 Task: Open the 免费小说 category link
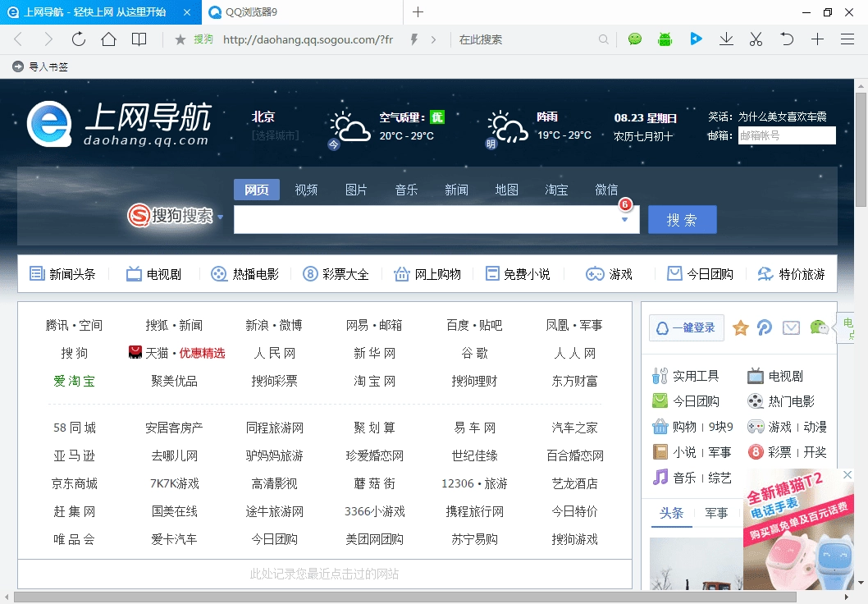[x=518, y=274]
